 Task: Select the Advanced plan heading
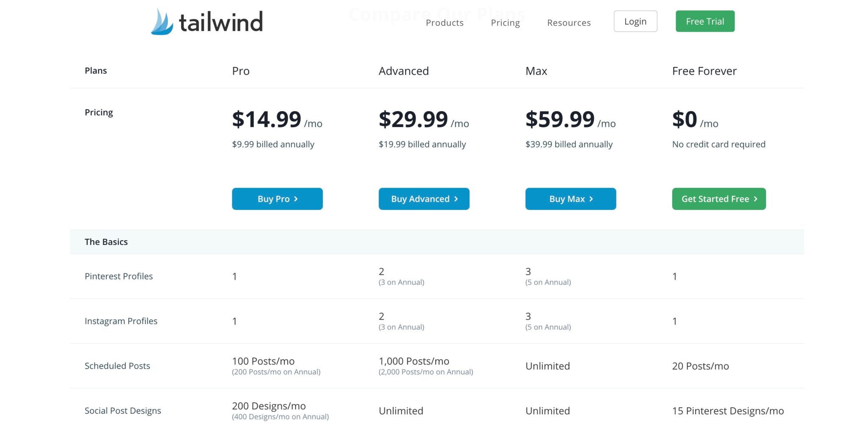(403, 71)
